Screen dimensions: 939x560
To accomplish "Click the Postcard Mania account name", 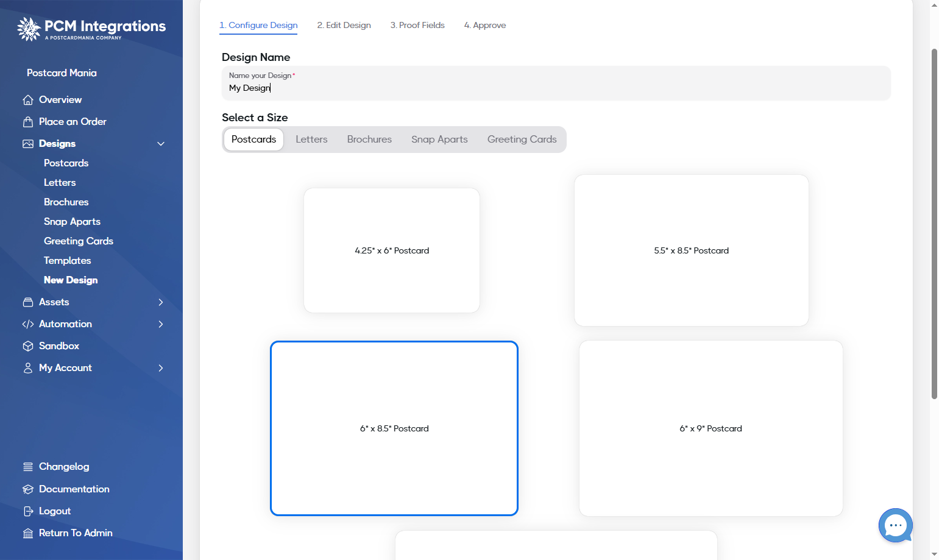I will [x=62, y=73].
